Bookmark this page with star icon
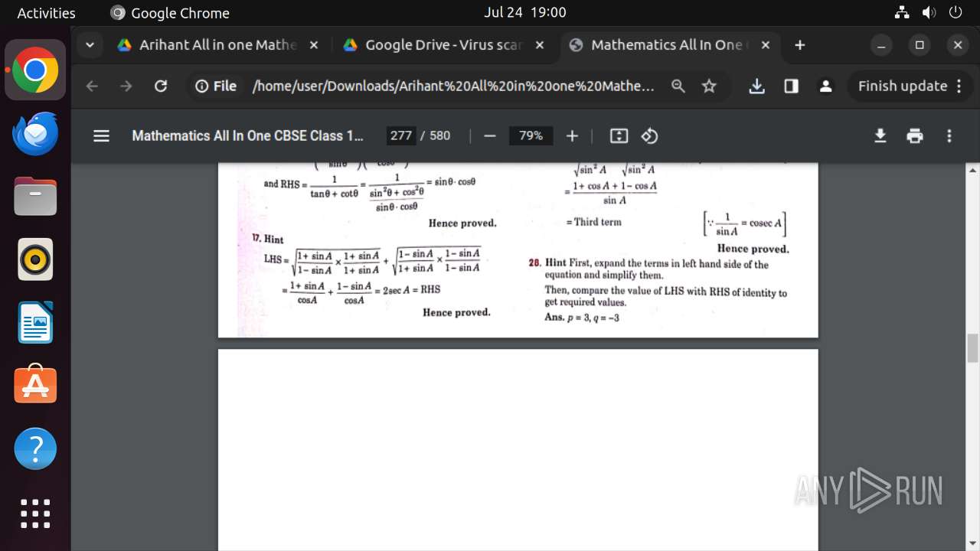Viewport: 980px width, 551px height. (x=709, y=86)
